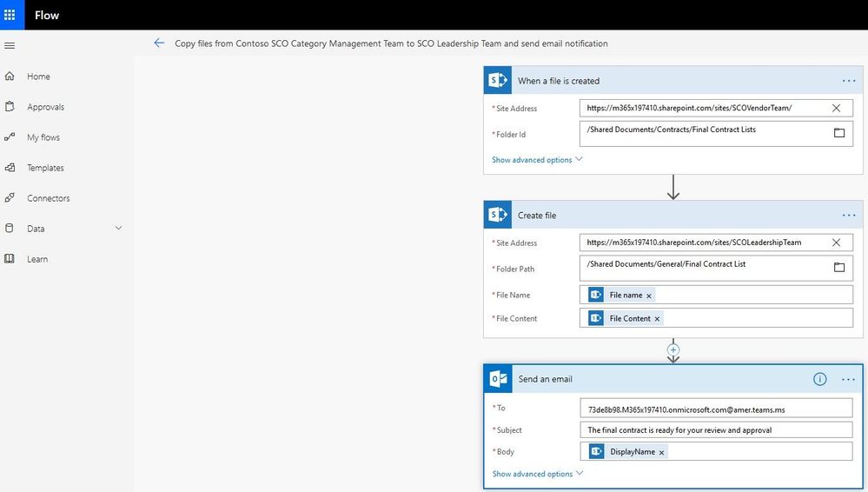Click the Flow app title

pyautogui.click(x=47, y=15)
